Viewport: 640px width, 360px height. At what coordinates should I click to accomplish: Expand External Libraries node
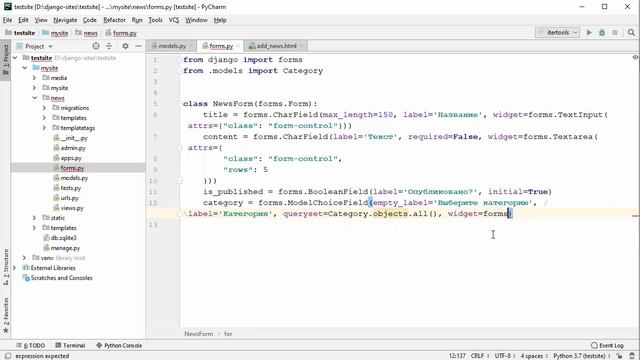point(15,268)
